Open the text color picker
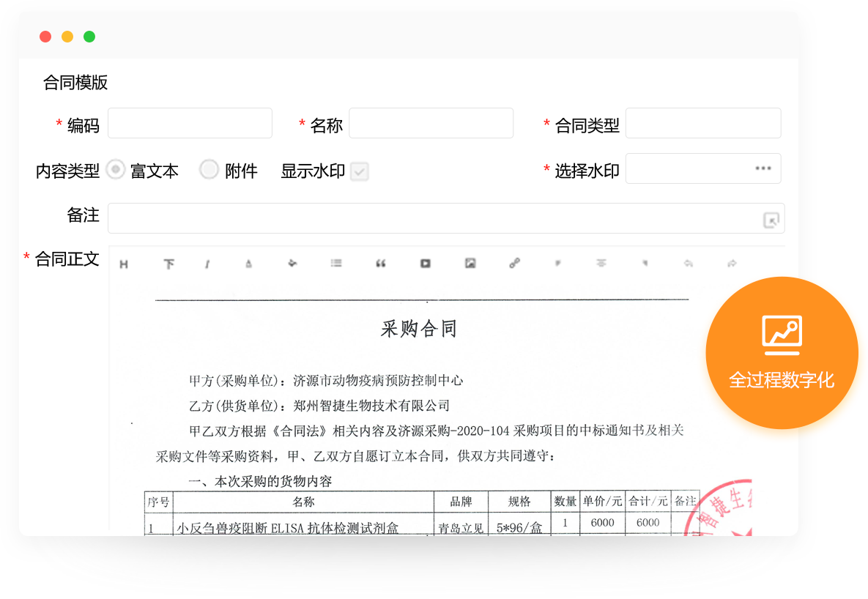 click(249, 264)
